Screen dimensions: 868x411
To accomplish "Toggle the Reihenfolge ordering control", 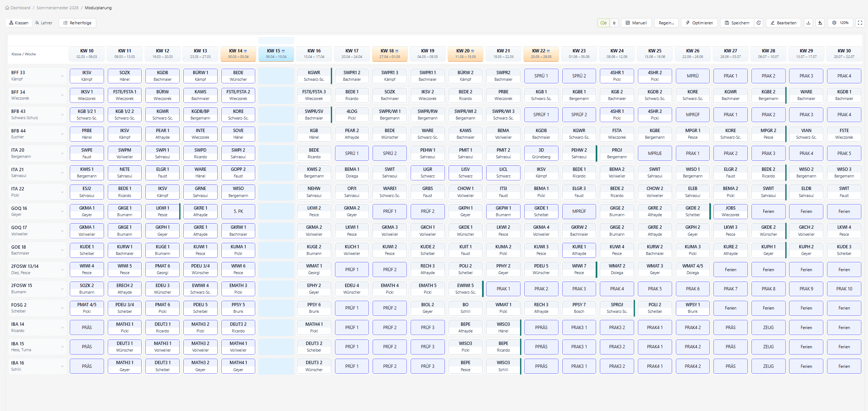I will pyautogui.click(x=77, y=23).
